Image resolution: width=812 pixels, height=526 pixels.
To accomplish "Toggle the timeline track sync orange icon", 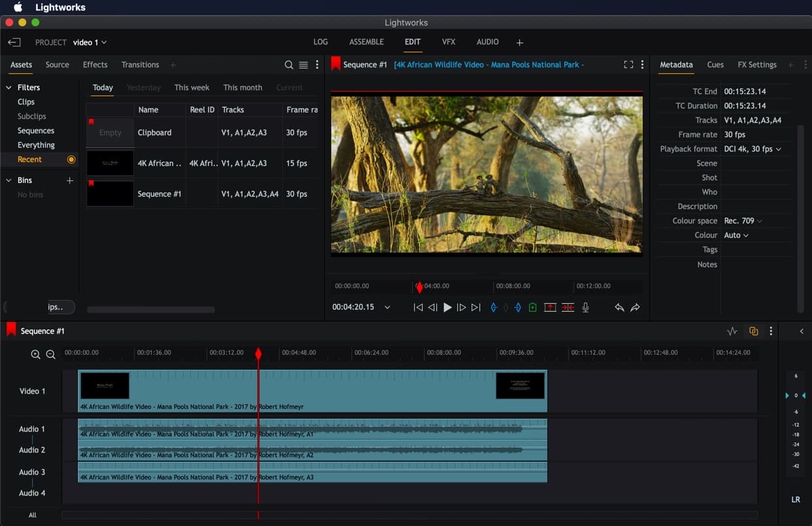I will pos(753,331).
